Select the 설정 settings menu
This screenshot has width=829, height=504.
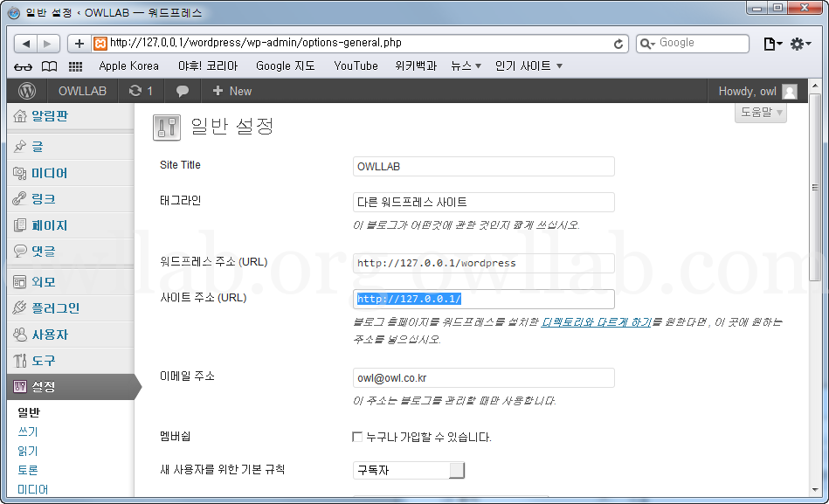point(71,387)
